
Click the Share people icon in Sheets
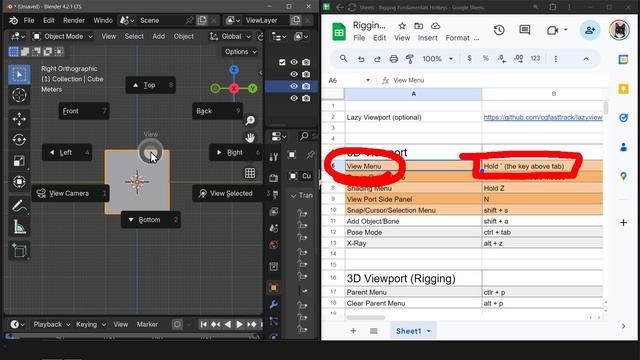[x=590, y=30]
